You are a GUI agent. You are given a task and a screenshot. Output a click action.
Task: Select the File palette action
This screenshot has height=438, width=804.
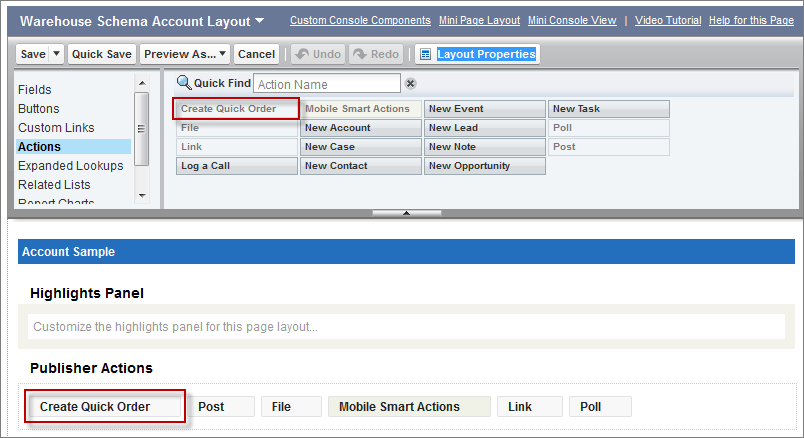click(236, 128)
